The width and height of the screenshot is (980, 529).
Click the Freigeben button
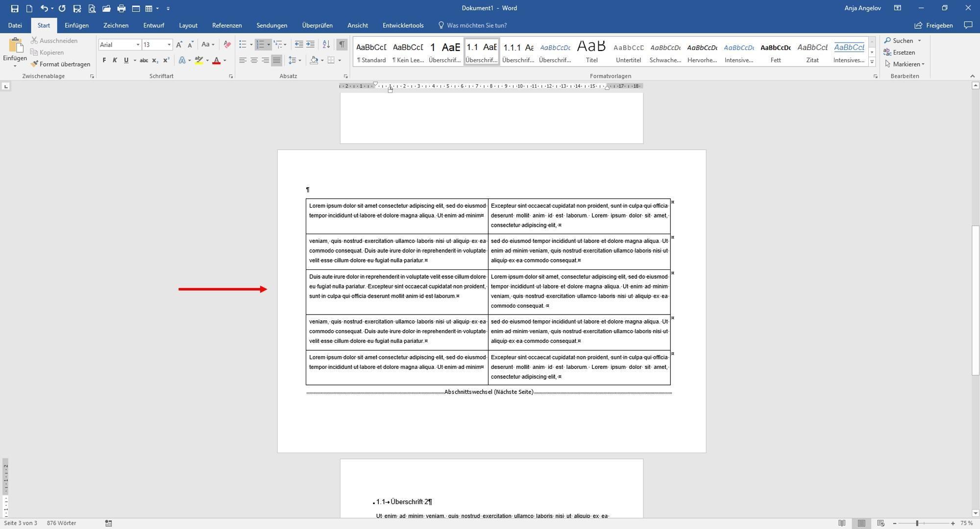click(x=933, y=25)
